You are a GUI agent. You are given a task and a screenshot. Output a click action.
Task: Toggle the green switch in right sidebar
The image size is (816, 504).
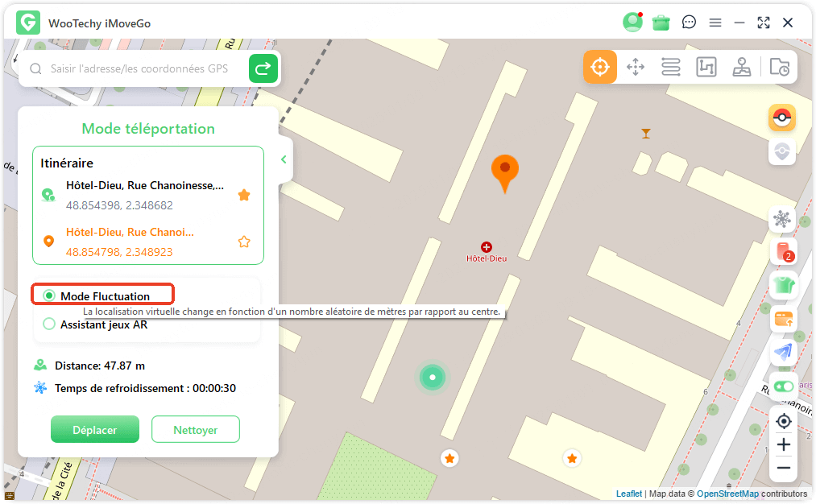tap(782, 386)
